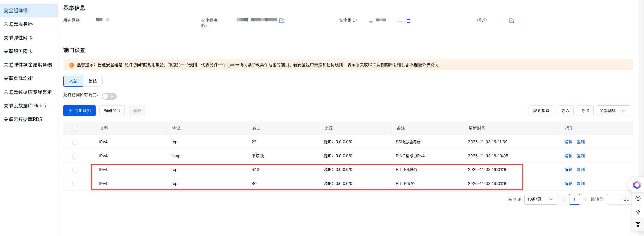Viewport: 644px width, 236px height.
Task: Expand the 全部规则 filter dropdown
Action: 613,111
